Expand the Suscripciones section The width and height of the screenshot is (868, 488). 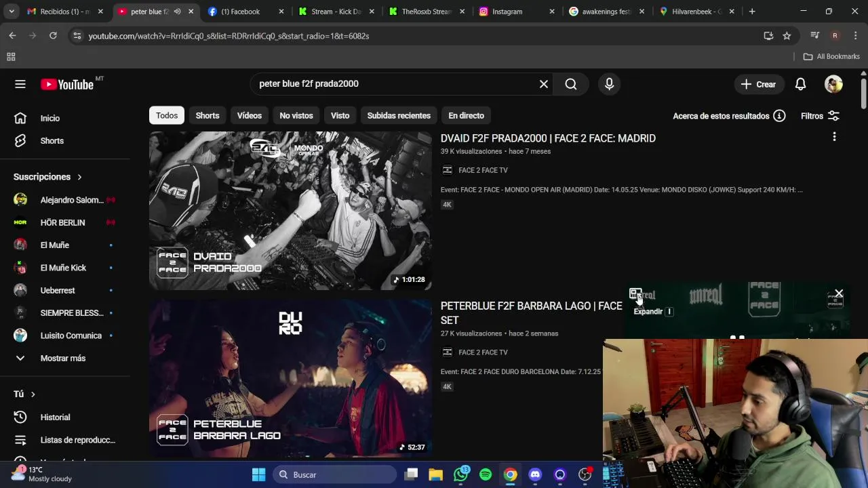click(x=47, y=177)
